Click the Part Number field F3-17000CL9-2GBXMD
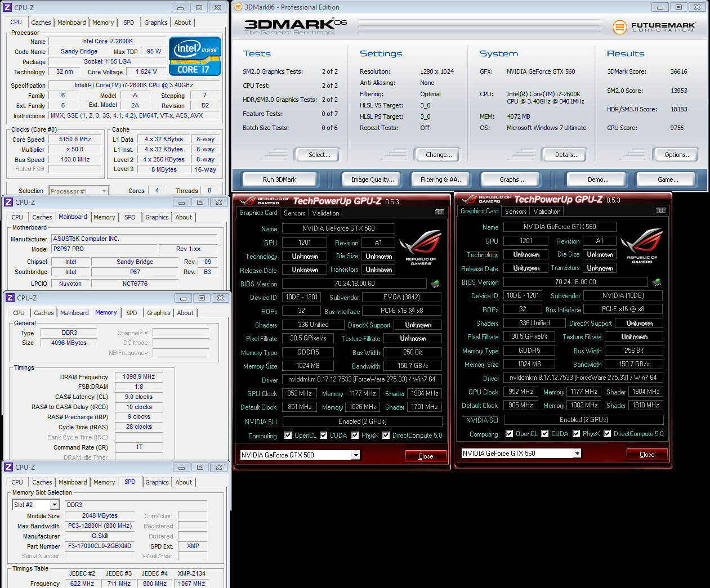The height and width of the screenshot is (588, 710). [x=100, y=546]
